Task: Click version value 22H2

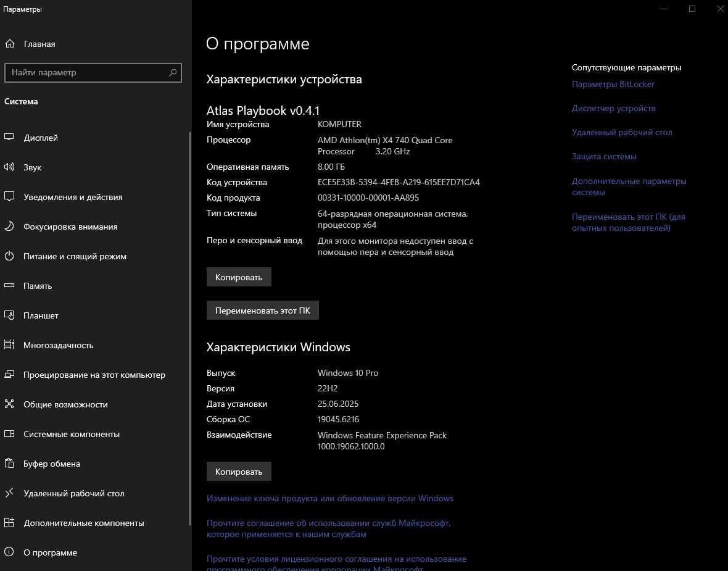Action: tap(328, 388)
